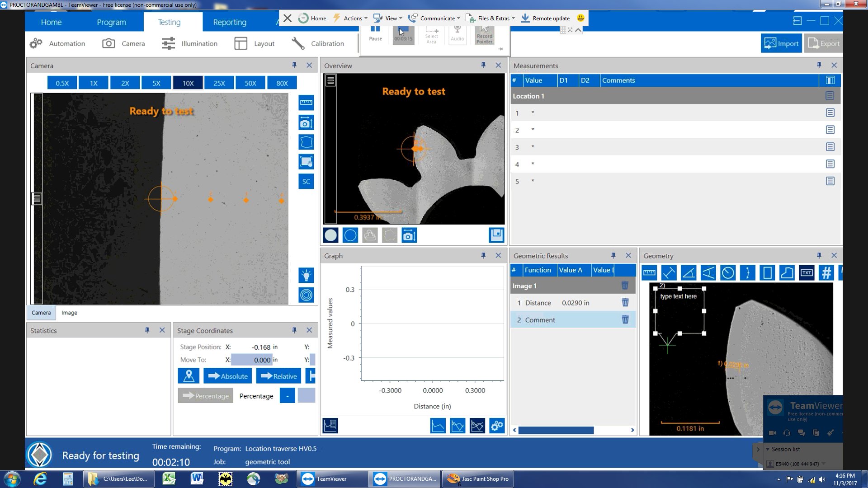Click the Camera settings icon in ribbon
Screen dimensions: 868x488
point(108,43)
